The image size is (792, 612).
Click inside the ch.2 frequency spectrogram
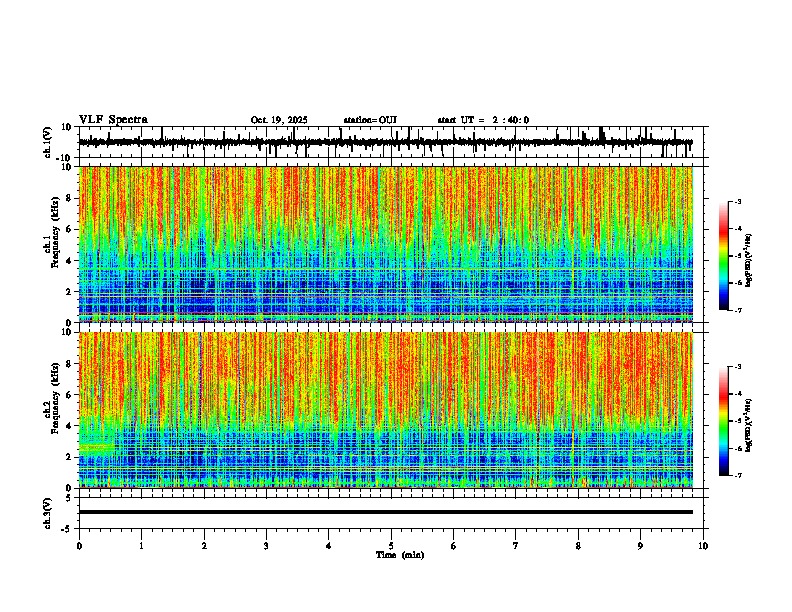click(x=385, y=410)
